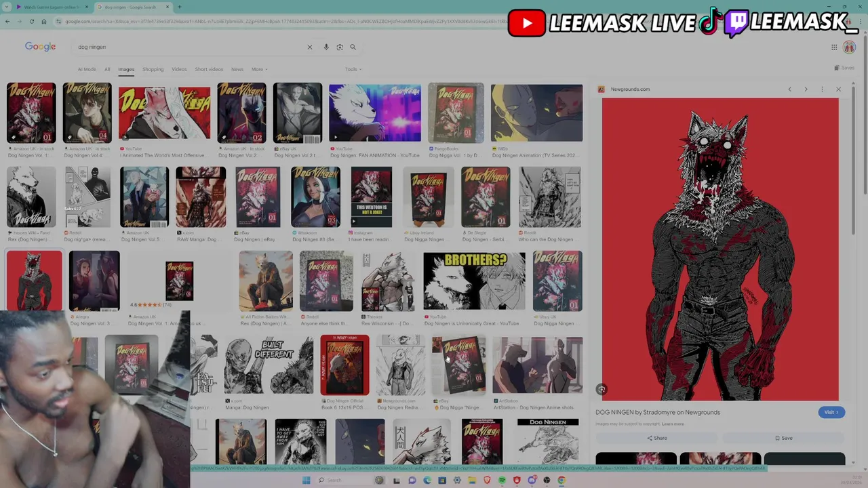Open Google Lens image search
The width and height of the screenshot is (868, 488).
click(x=340, y=47)
